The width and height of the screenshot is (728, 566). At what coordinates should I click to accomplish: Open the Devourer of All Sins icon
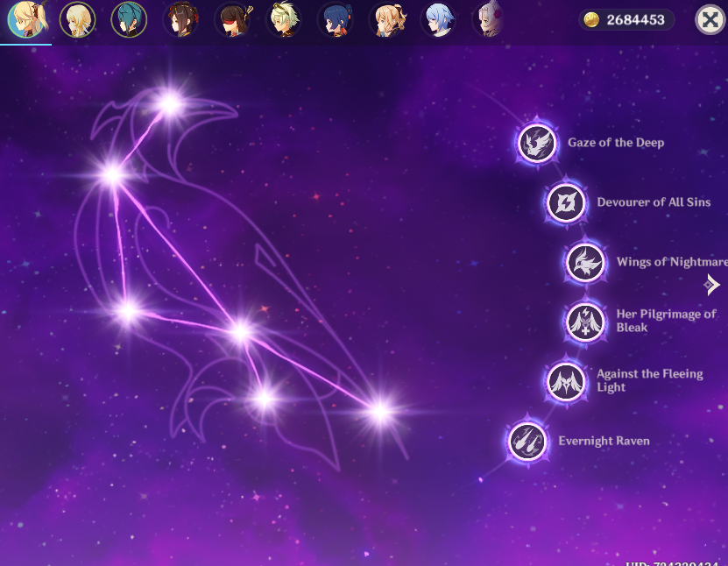[x=566, y=202]
